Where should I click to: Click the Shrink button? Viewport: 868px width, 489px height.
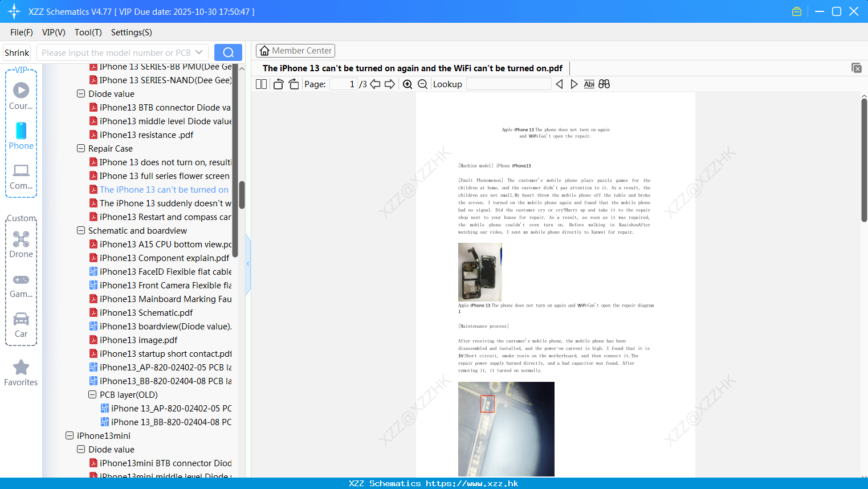17,52
